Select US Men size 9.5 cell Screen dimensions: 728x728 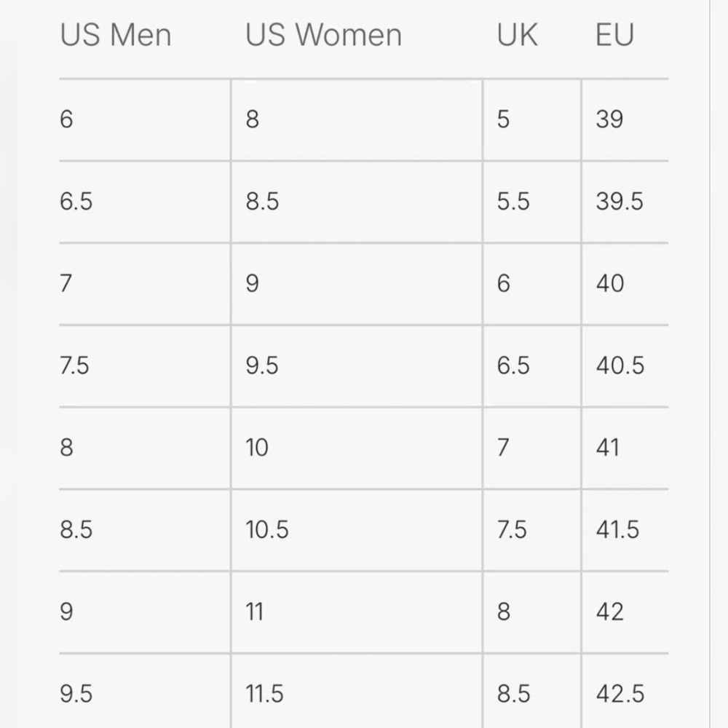pos(145,692)
